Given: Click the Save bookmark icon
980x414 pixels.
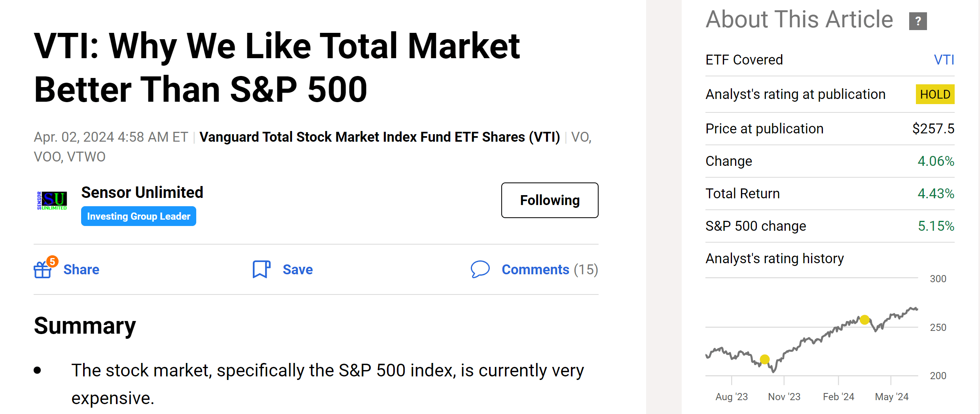Looking at the screenshot, I should [261, 269].
